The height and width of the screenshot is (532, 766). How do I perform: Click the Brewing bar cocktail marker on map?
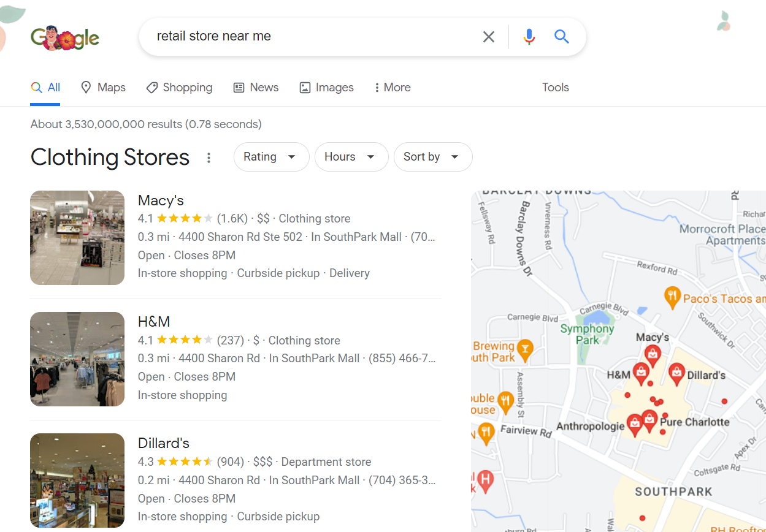(524, 349)
